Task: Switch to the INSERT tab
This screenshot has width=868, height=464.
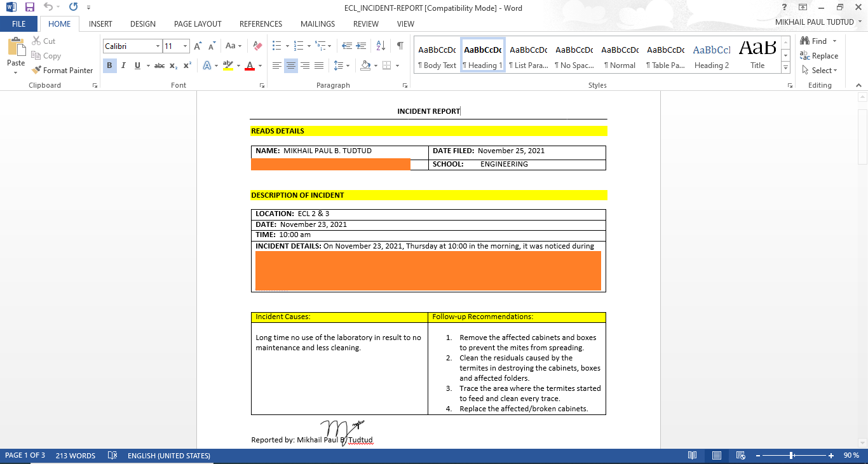Action: click(100, 24)
